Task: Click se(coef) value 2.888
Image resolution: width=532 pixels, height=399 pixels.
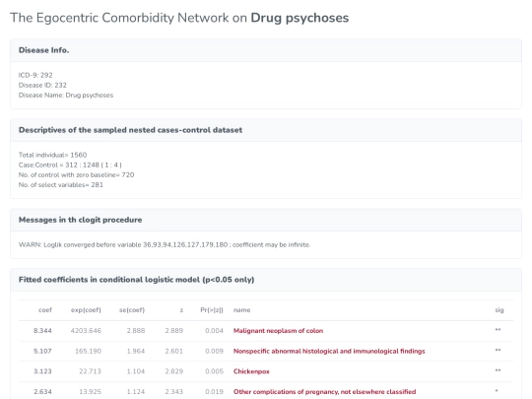Action: click(136, 331)
